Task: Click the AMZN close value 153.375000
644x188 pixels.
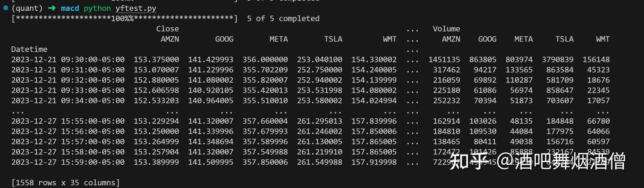Action: (x=156, y=59)
